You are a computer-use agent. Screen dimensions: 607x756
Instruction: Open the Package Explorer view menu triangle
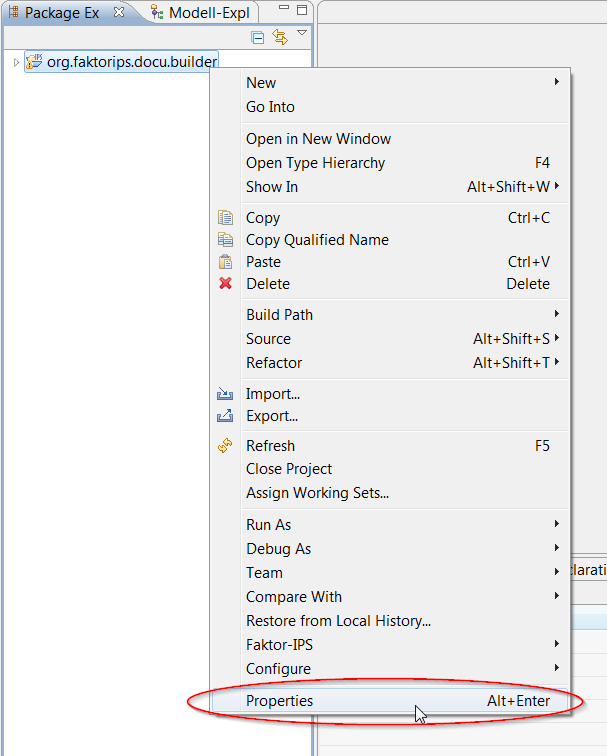(x=302, y=34)
